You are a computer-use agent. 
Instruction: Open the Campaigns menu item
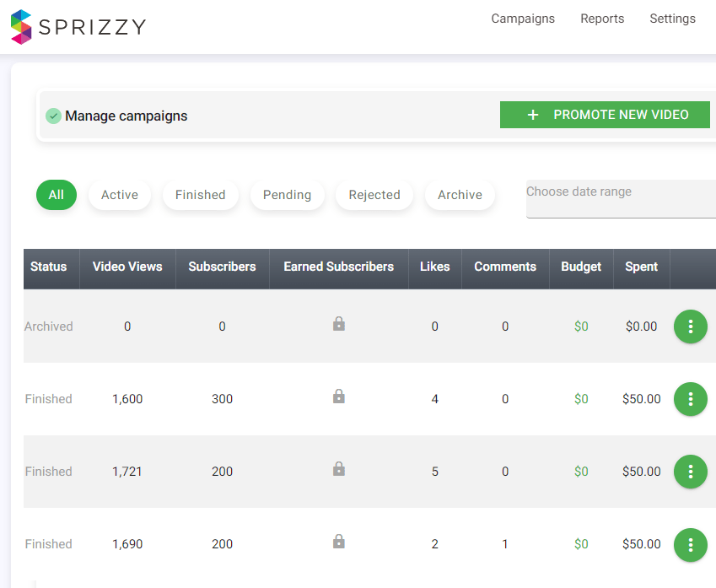point(523,19)
